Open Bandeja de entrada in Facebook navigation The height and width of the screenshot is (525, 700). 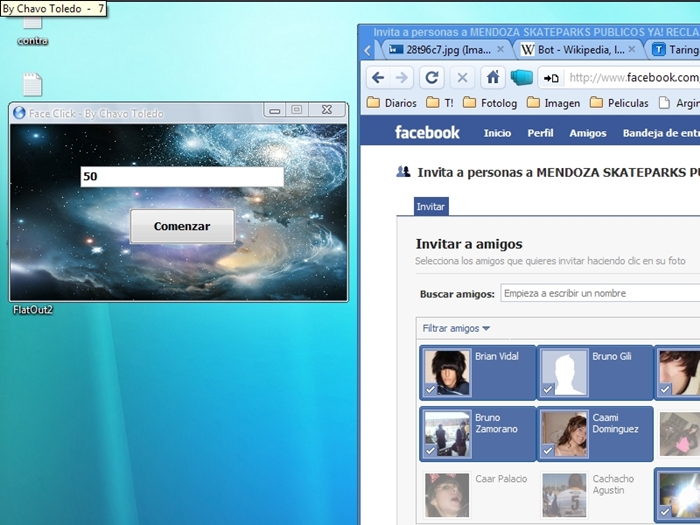coord(661,133)
